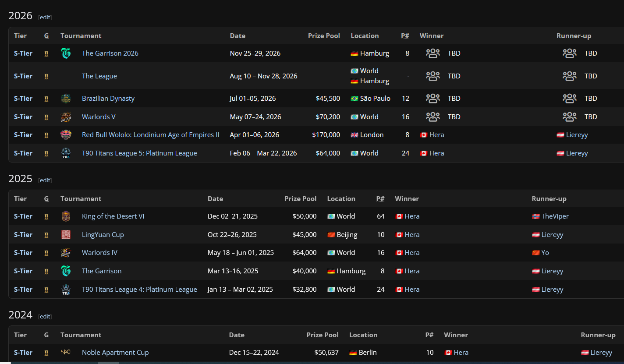
Task: Go to the Warlords V tournament page
Action: tap(99, 117)
